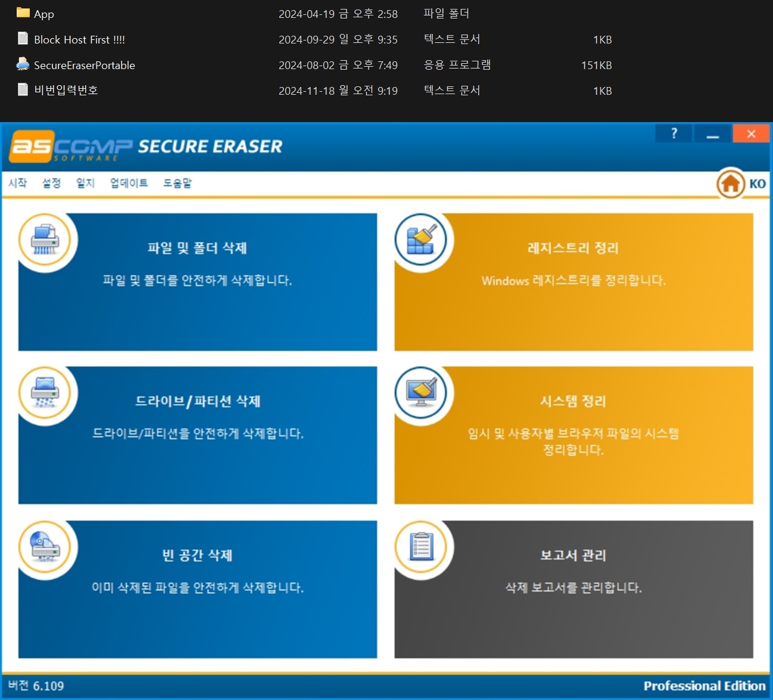The height and width of the screenshot is (700, 773).
Task: Click the free space disc shredder icon
Action: point(45,546)
